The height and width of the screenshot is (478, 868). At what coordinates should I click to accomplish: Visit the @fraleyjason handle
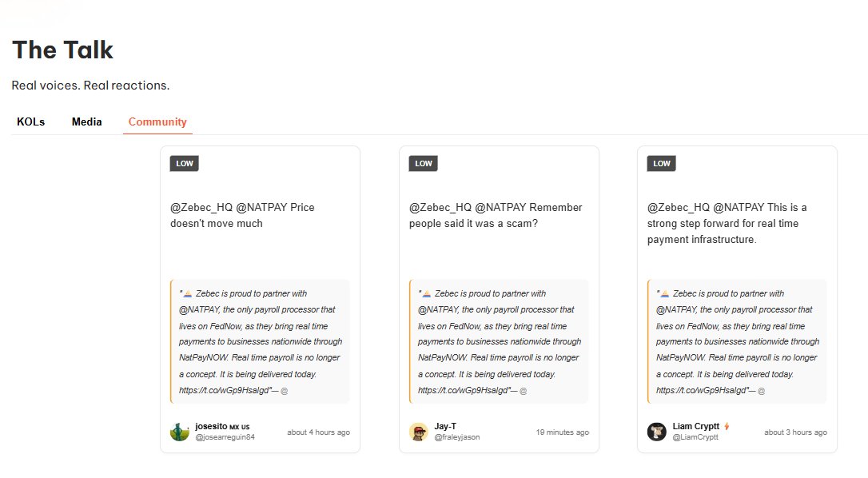[457, 437]
